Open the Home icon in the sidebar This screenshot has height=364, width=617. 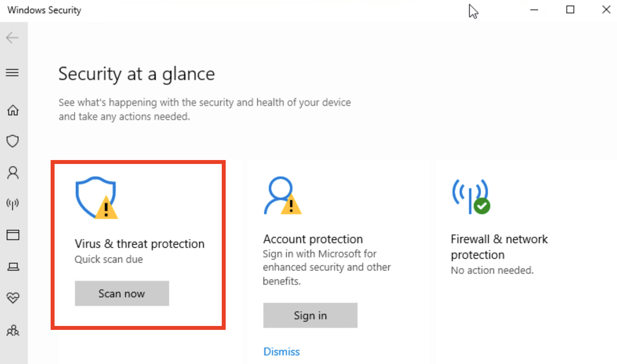pos(13,110)
